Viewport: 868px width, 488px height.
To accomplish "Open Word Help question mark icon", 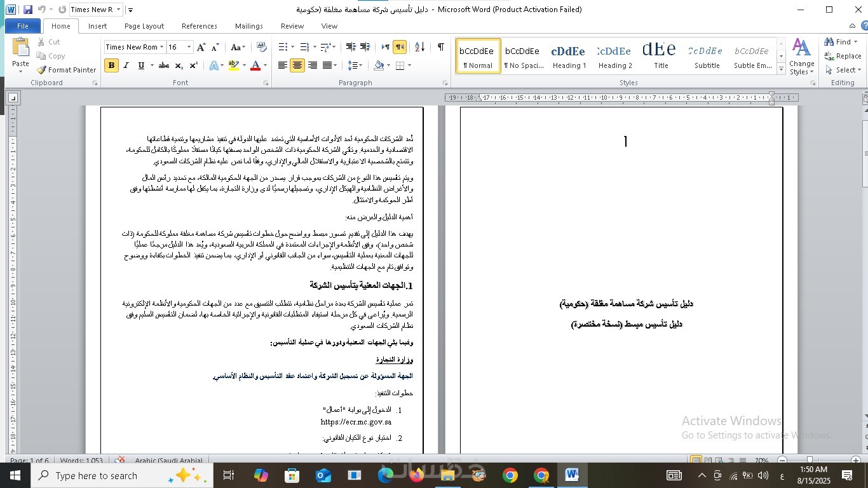I will [x=863, y=26].
